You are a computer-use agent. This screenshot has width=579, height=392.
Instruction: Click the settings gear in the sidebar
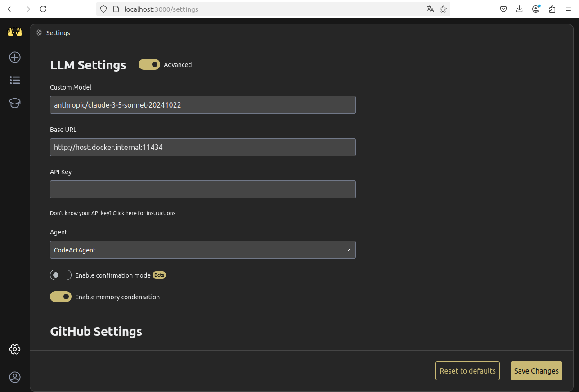coord(15,349)
